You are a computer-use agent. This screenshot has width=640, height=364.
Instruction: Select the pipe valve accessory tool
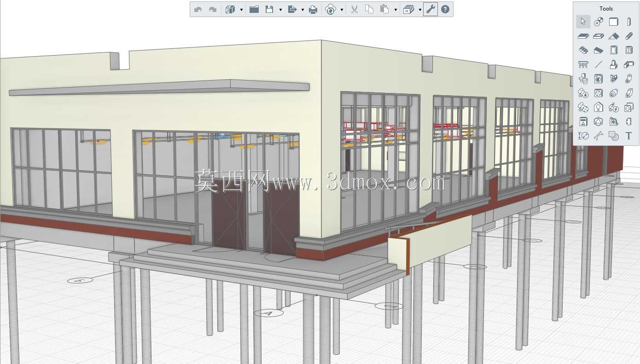613,79
